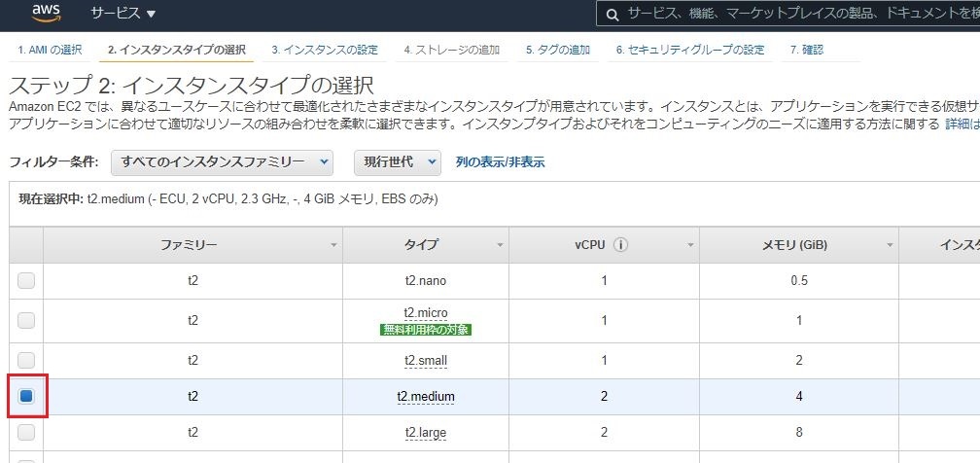The image size is (980, 463).
Task: Click t2 family cell in t2.small row
Action: point(192,361)
